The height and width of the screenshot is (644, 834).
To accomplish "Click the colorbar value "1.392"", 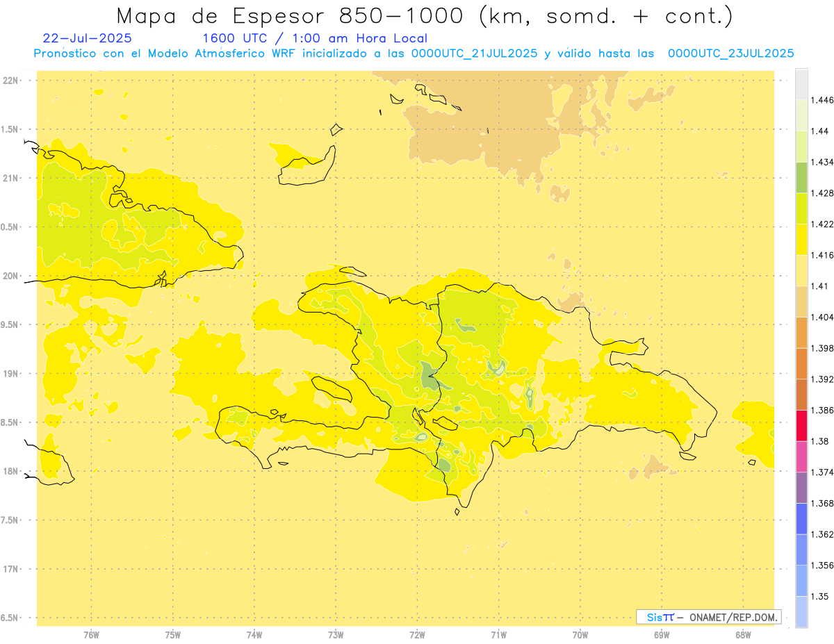I will (822, 379).
